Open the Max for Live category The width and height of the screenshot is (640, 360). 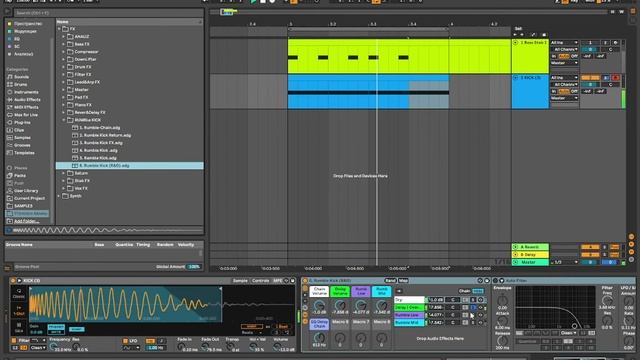(x=26, y=115)
